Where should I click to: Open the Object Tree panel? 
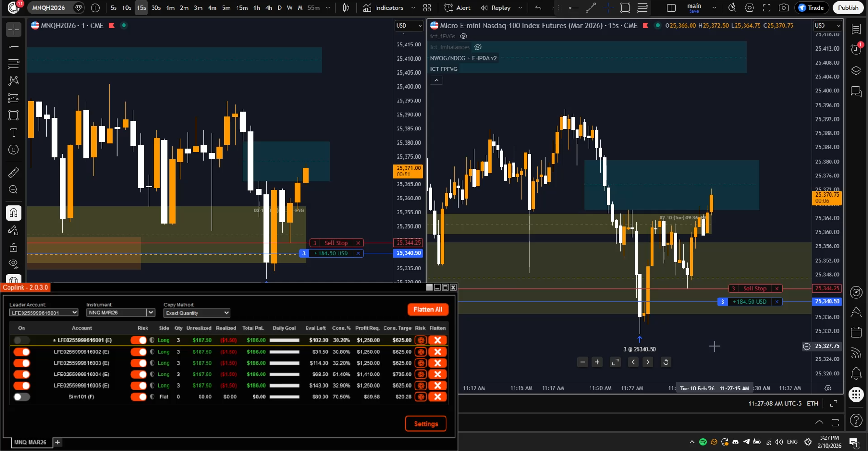(x=857, y=70)
